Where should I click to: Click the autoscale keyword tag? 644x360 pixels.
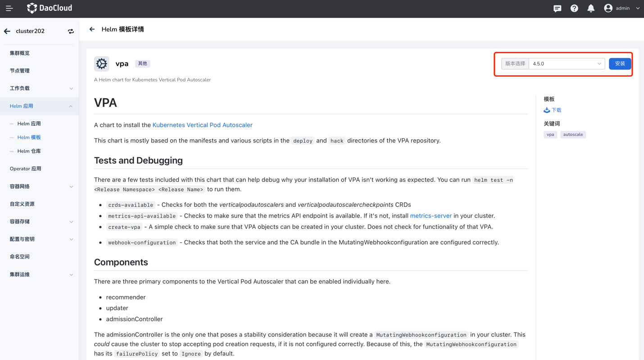[573, 135]
